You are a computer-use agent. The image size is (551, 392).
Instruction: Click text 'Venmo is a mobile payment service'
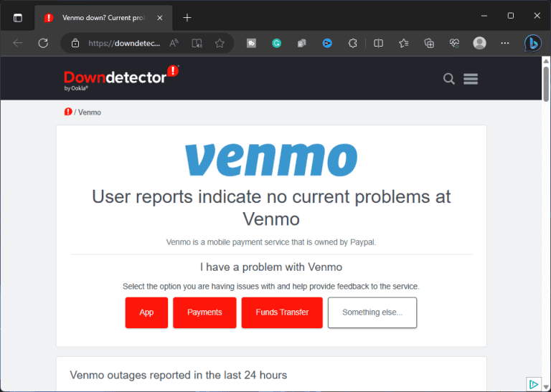pyautogui.click(x=227, y=242)
